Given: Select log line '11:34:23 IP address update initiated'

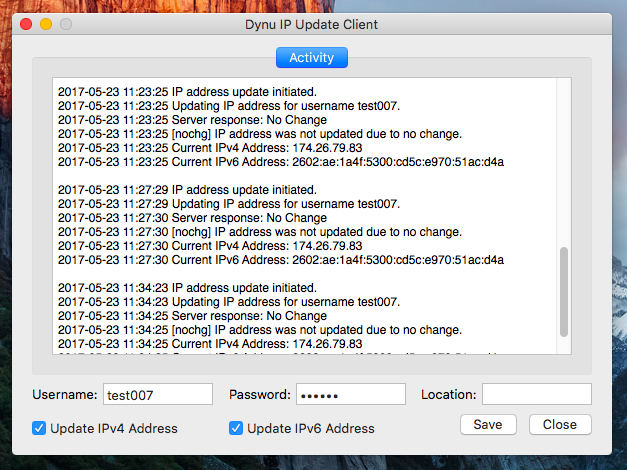Looking at the screenshot, I should (187, 288).
